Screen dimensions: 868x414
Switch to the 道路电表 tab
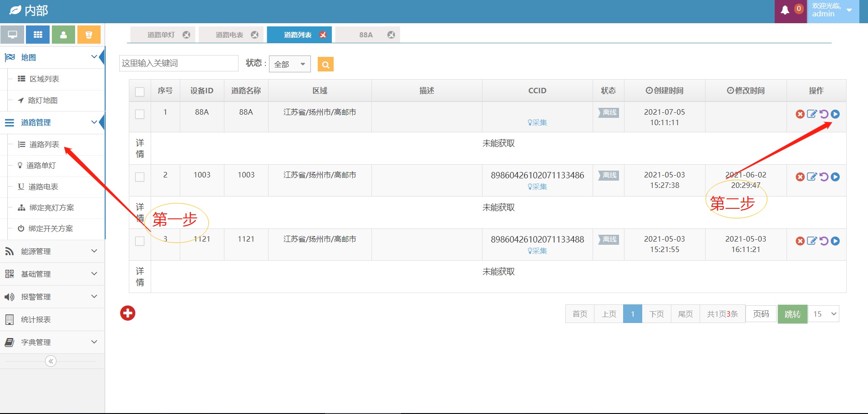click(229, 35)
